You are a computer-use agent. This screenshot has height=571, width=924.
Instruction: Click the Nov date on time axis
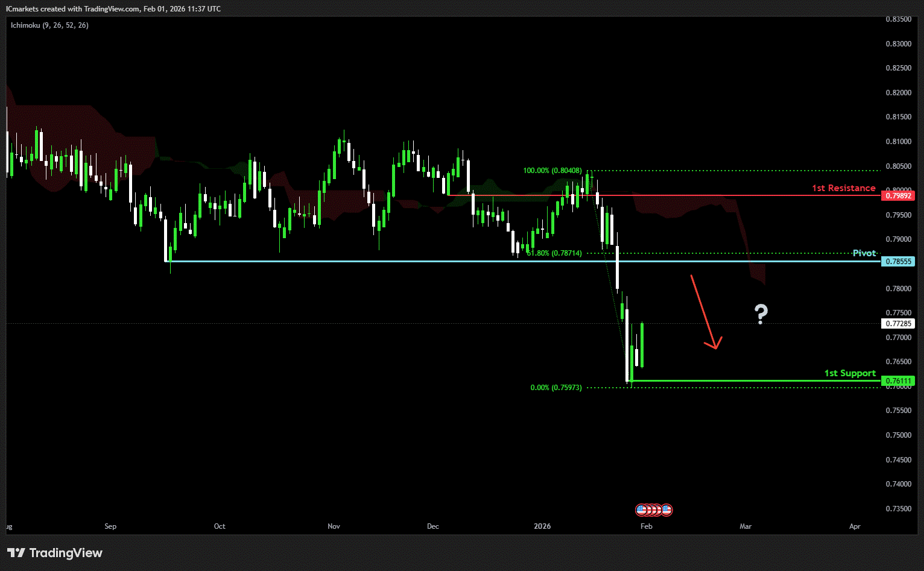coord(334,526)
